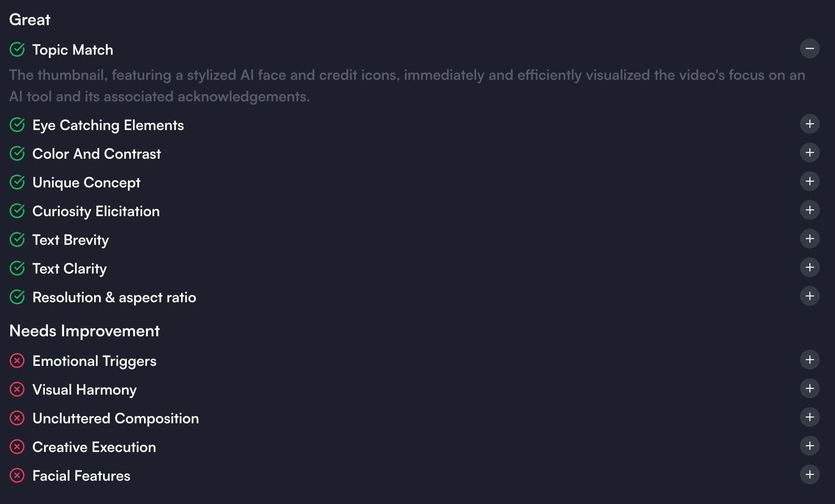Select the checkmark beside Unique Concept
This screenshot has width=835, height=504.
pos(17,182)
